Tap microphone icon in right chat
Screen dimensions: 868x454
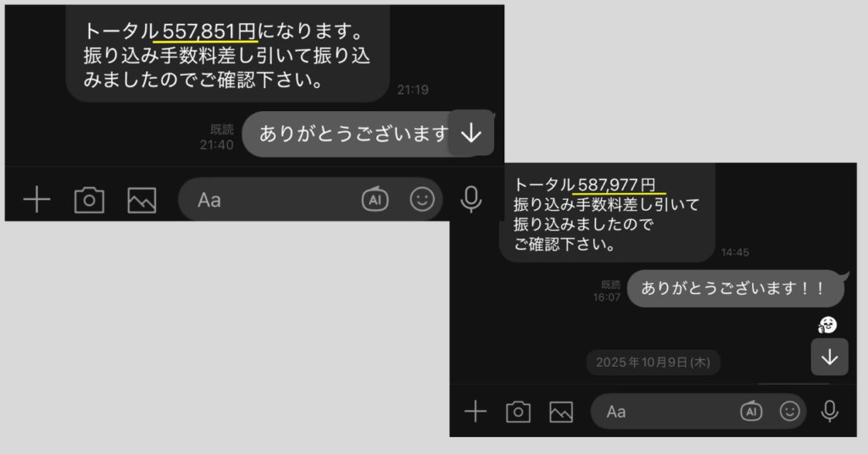[829, 412]
